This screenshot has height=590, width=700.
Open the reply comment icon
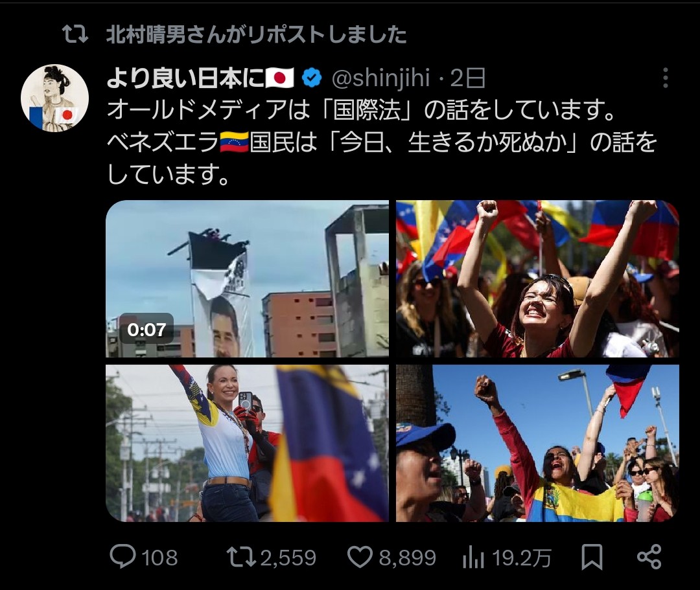pyautogui.click(x=122, y=557)
